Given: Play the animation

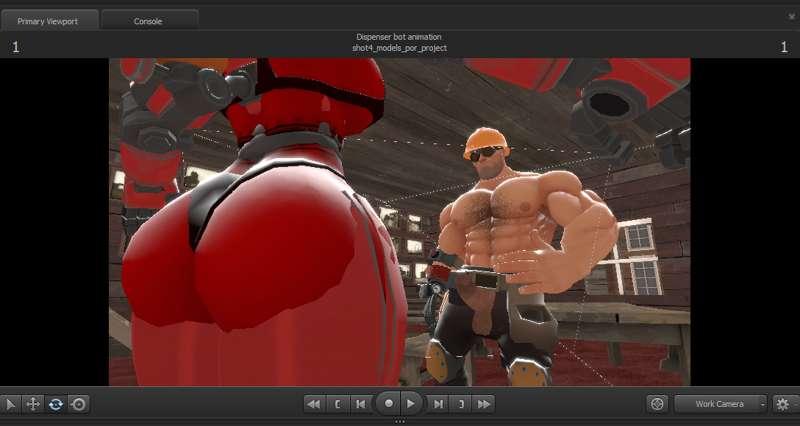Looking at the screenshot, I should click(x=411, y=404).
